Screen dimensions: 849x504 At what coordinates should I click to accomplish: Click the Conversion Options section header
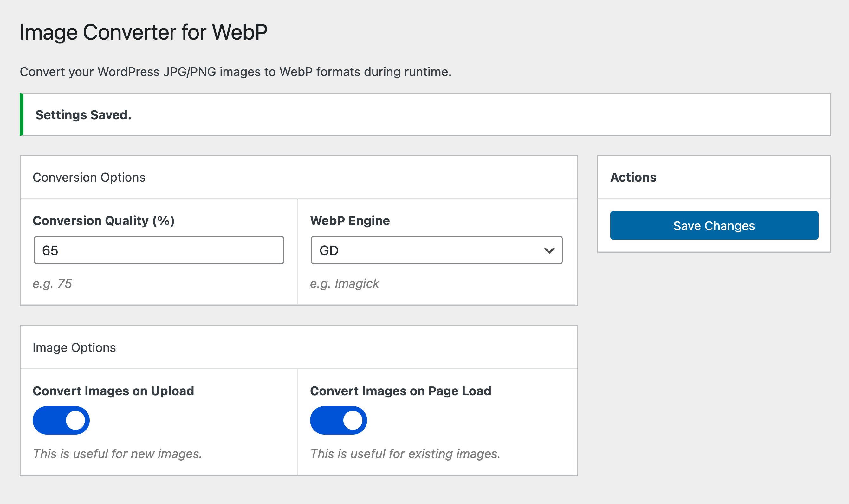[89, 177]
